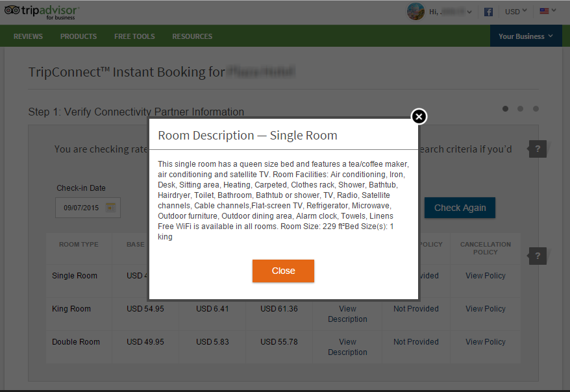Open View Description for King Room
This screenshot has width=570, height=392.
347,314
